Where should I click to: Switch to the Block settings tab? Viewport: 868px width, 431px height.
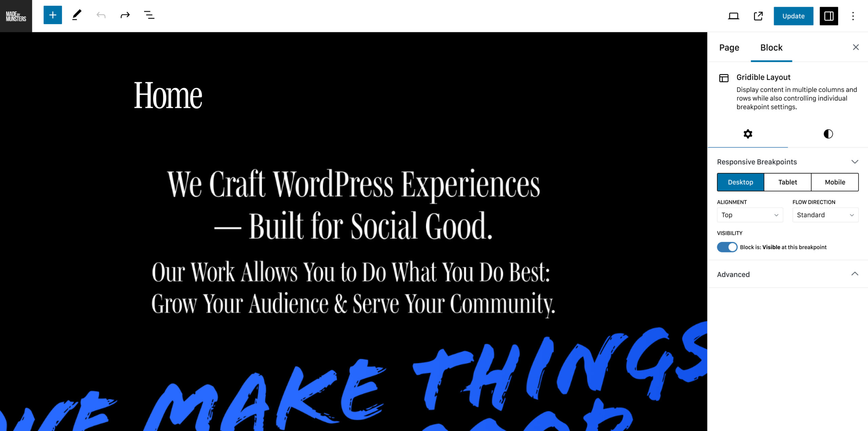coord(771,48)
